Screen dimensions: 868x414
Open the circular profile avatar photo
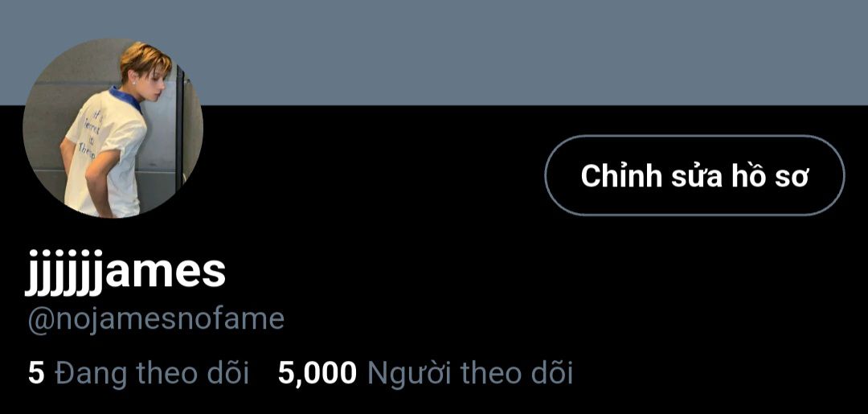(x=113, y=128)
